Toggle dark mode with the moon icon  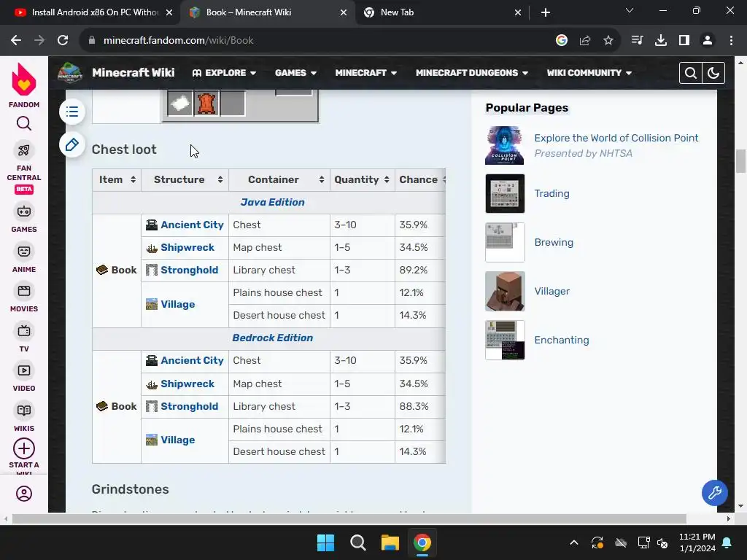click(x=713, y=73)
